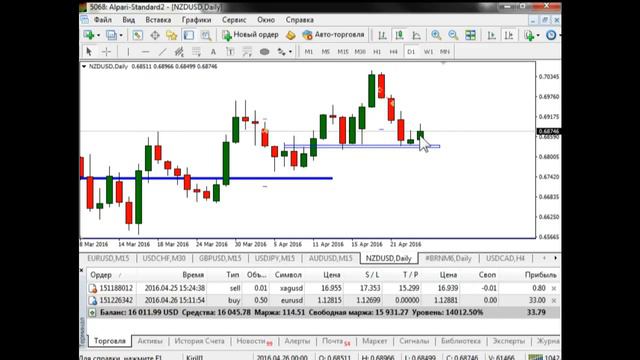Switch timeframe to H4

[393, 52]
